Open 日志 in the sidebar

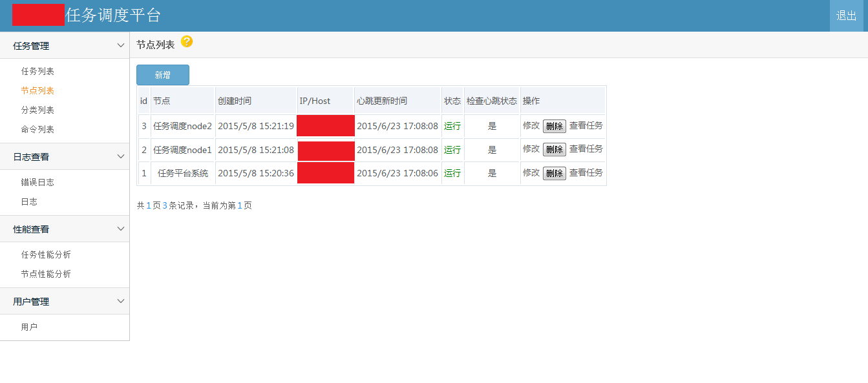click(29, 202)
